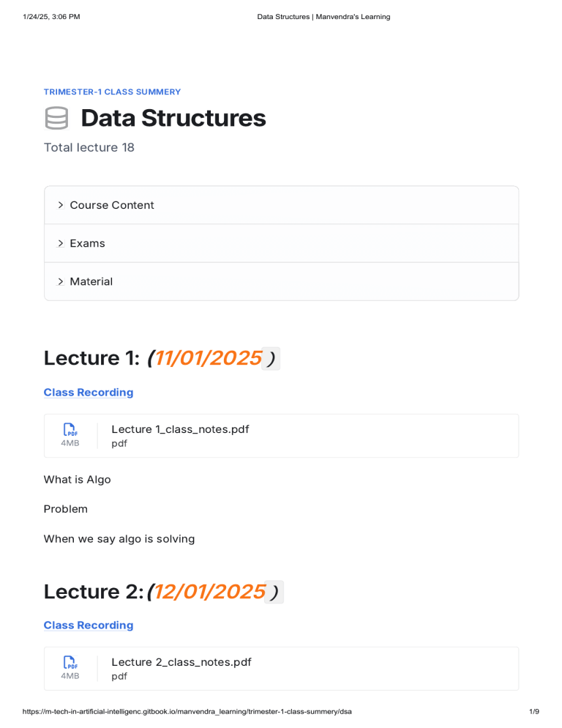Select the Data Structures page title

click(x=173, y=118)
